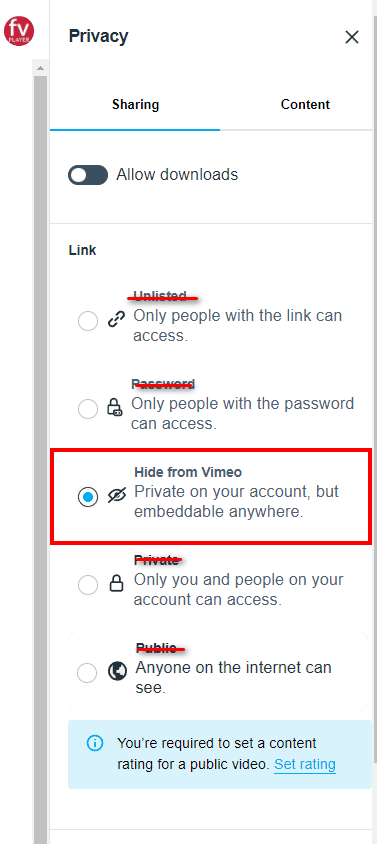Click the gray vertical scrollbar track
Screen dimensions: 377x844
pyautogui.click(x=40, y=458)
